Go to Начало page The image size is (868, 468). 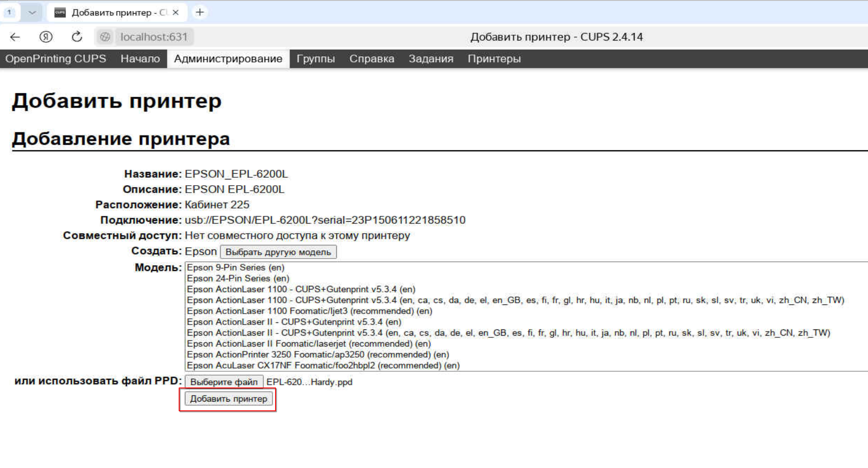pos(140,59)
